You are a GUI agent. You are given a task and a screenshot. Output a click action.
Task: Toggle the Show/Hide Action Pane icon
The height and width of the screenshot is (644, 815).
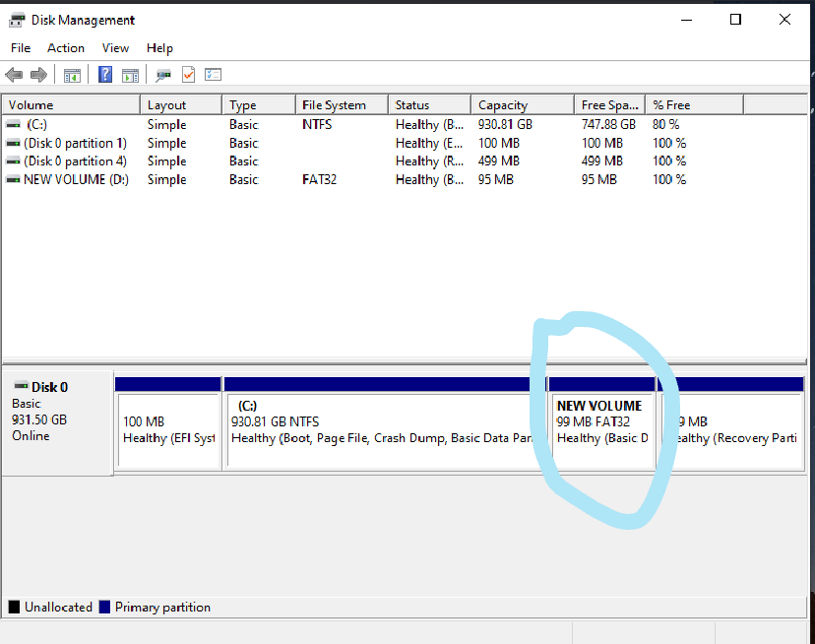[131, 76]
